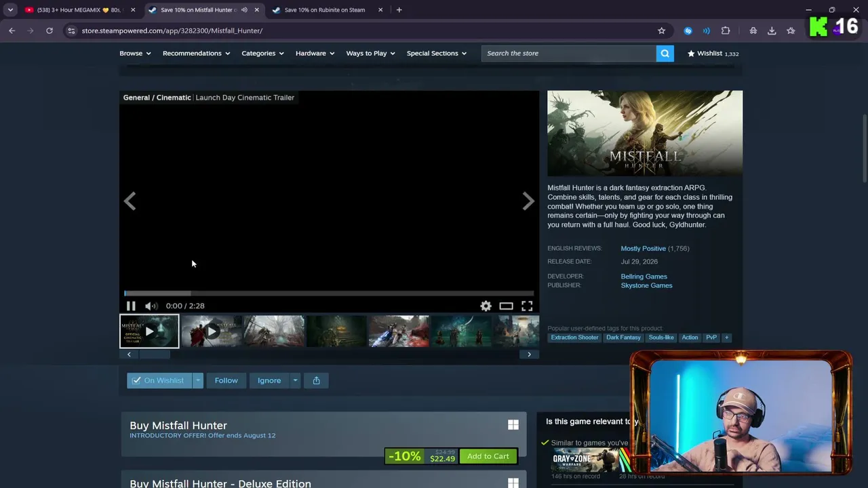Pause the trailer video

pyautogui.click(x=131, y=306)
